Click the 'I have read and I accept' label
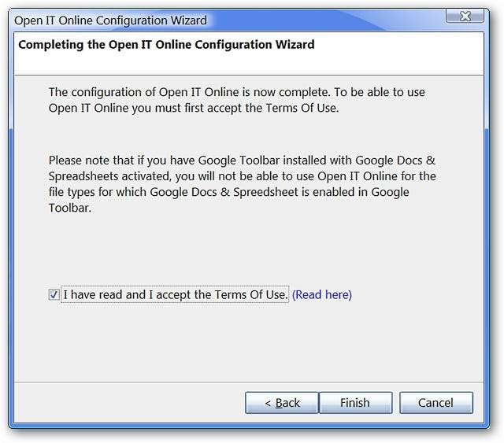Screen dimensions: 504x443 [175, 295]
